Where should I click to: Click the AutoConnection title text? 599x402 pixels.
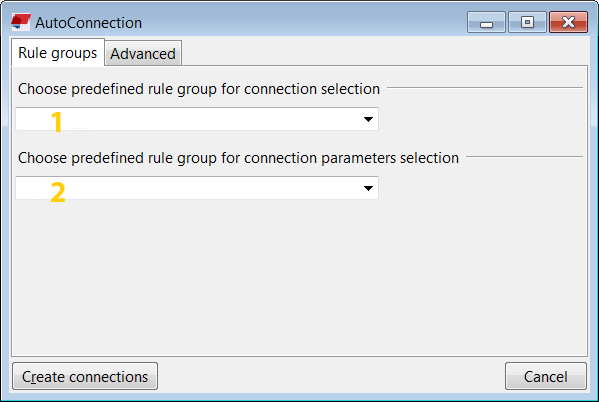[x=89, y=23]
